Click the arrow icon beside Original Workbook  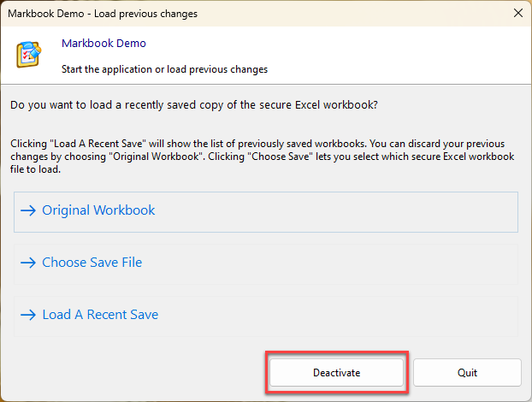(27, 210)
